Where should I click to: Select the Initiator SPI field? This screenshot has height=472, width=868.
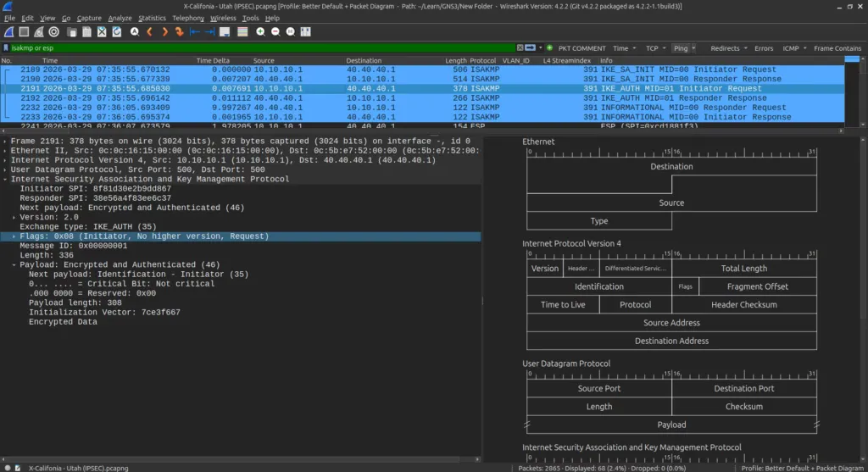pos(95,189)
